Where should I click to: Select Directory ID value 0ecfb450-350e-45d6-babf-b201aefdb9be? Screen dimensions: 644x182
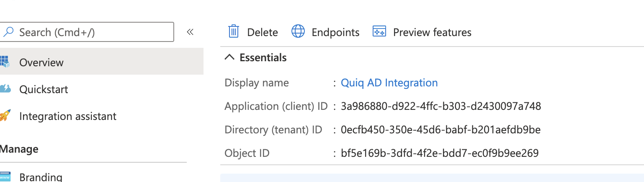(x=440, y=130)
